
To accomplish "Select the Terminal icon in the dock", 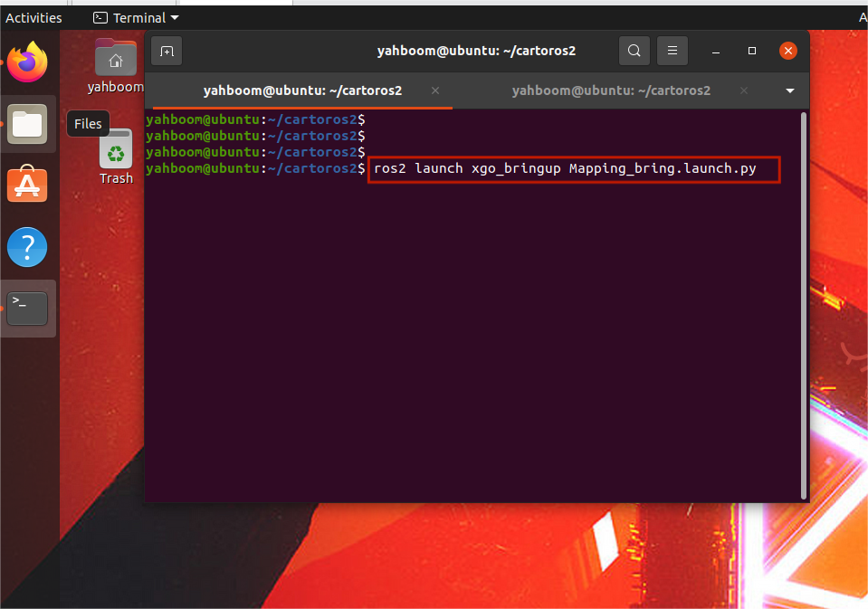I will [x=27, y=309].
